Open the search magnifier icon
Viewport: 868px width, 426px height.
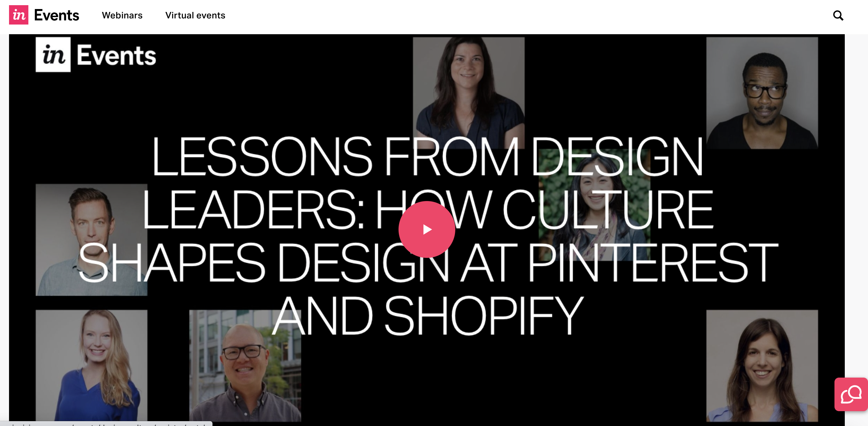(838, 15)
